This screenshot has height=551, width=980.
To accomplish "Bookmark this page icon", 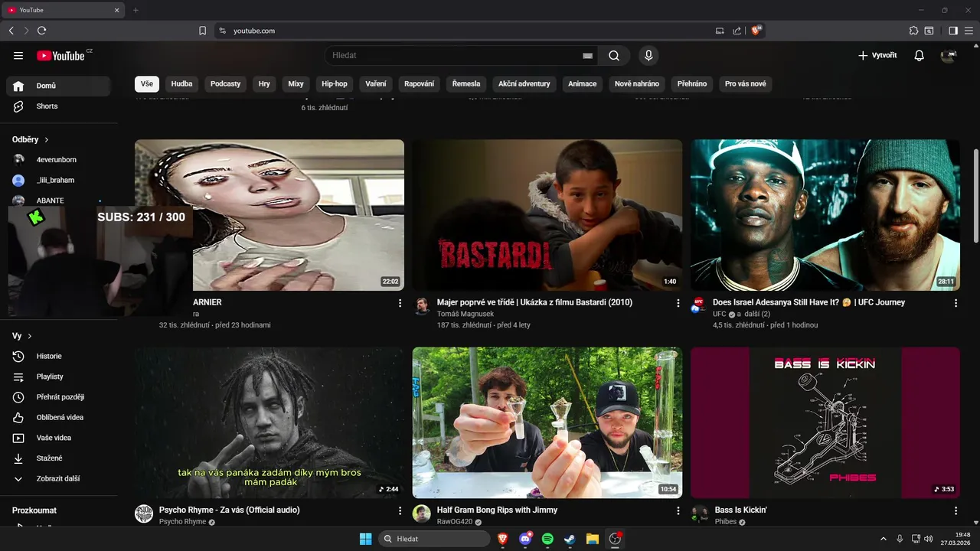I will tap(202, 31).
